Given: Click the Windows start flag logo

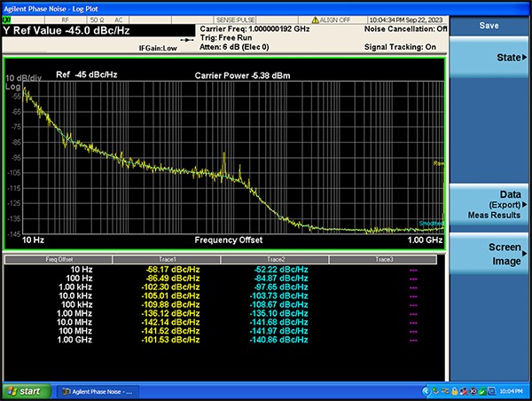Looking at the screenshot, I should [x=12, y=391].
